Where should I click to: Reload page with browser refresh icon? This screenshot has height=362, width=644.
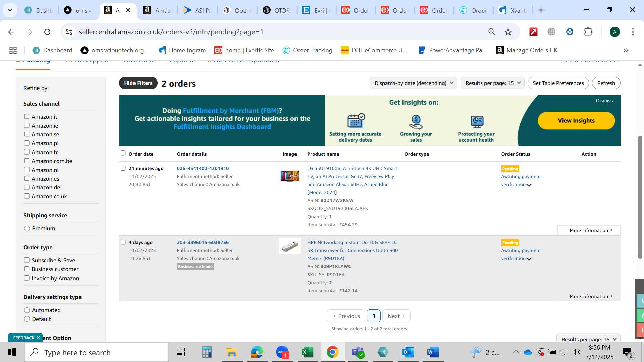click(47, 32)
